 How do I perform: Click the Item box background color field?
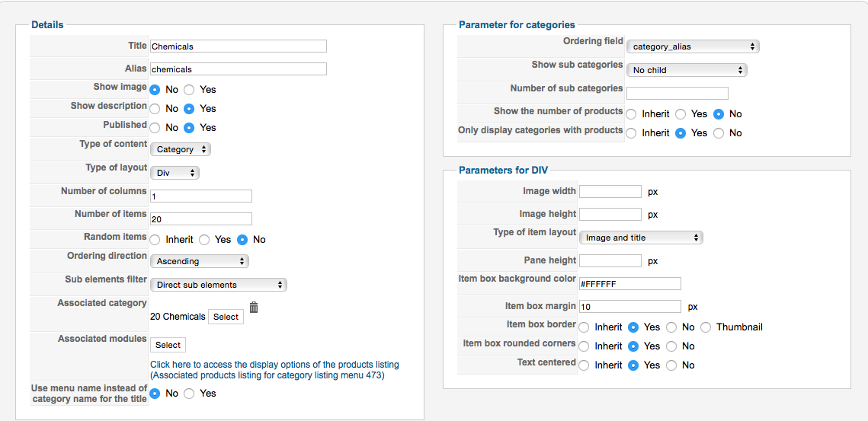click(x=629, y=284)
